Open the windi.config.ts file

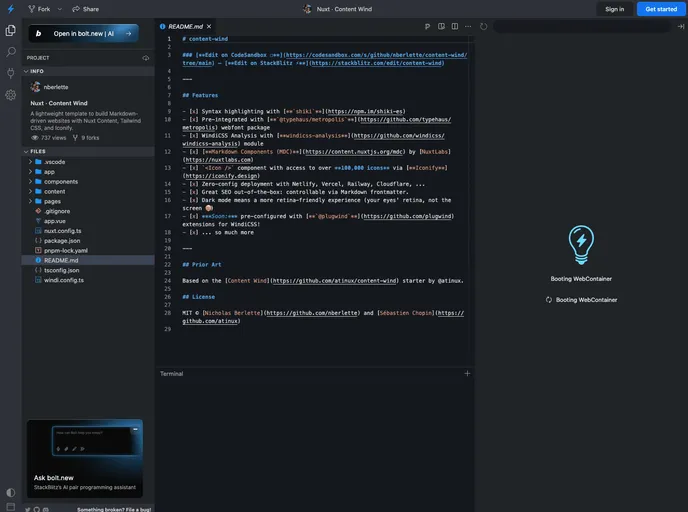click(88, 280)
